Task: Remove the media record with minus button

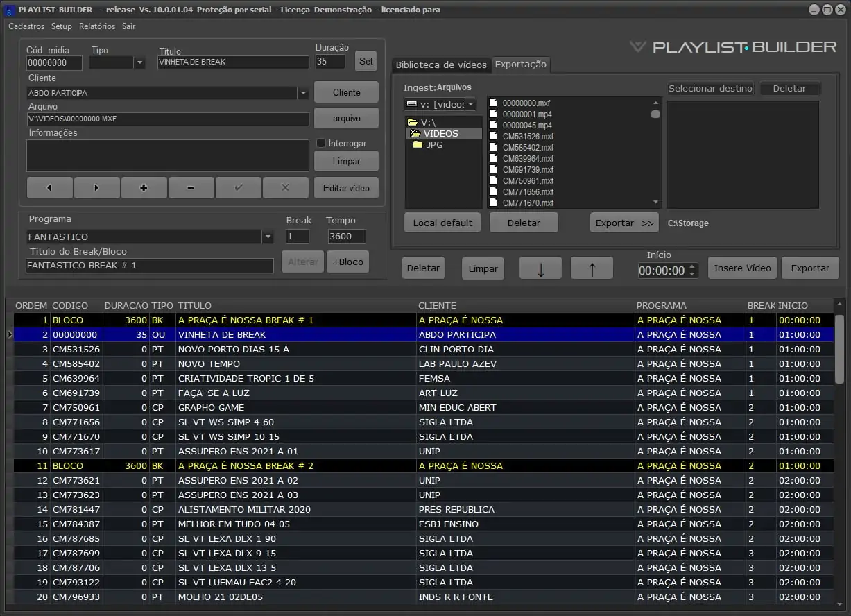Action: pos(191,187)
